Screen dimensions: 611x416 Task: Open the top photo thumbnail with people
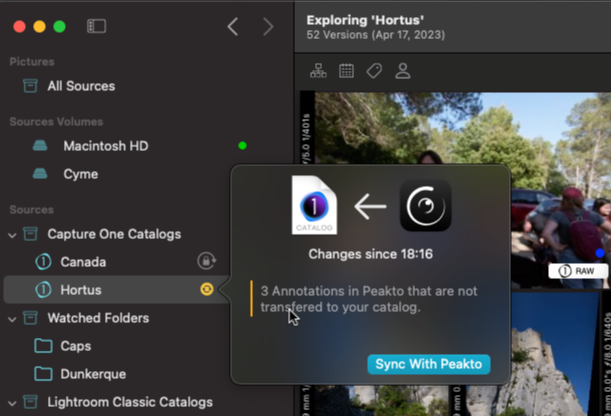[x=463, y=129]
